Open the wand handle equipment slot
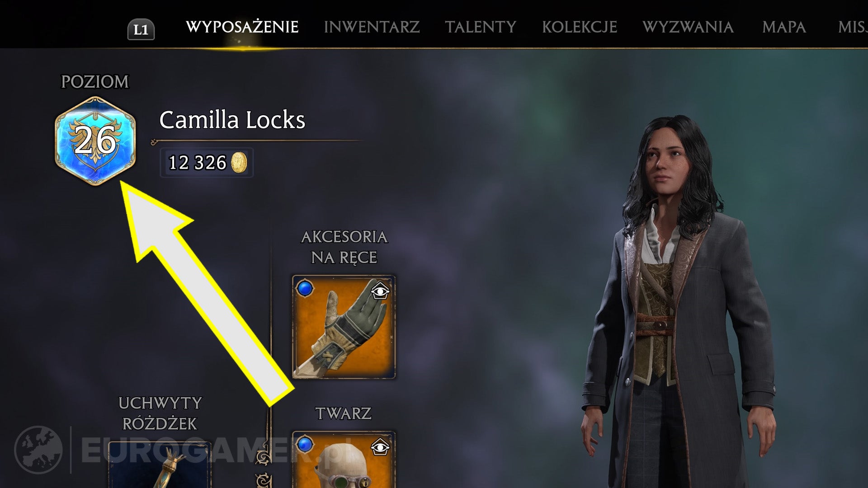Viewport: 868px width, 488px height. click(160, 465)
